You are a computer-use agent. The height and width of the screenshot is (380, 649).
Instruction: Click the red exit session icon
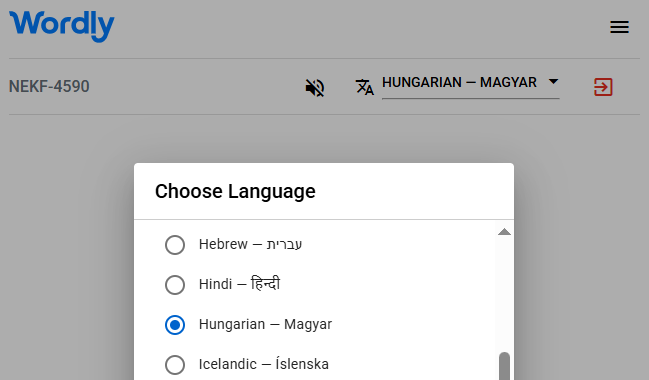(603, 87)
